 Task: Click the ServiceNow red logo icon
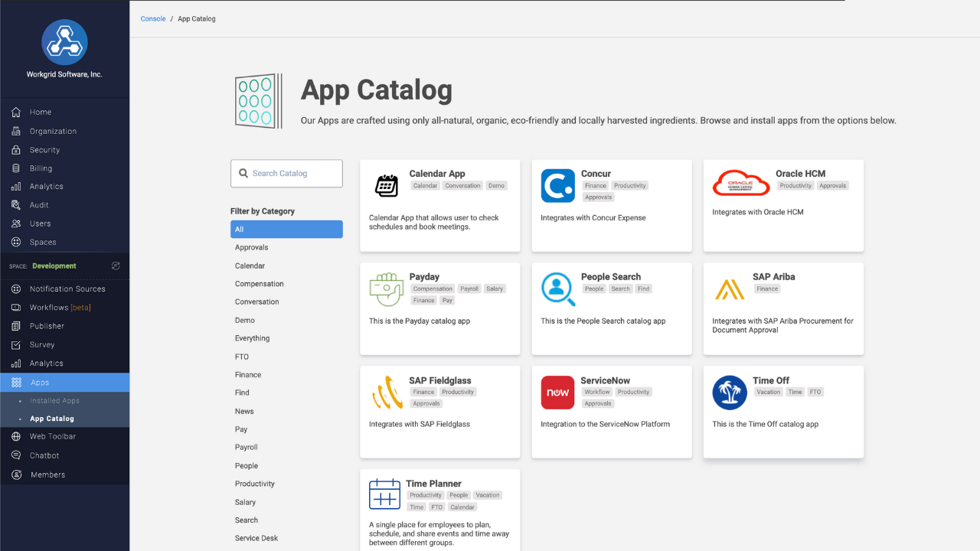coord(557,393)
